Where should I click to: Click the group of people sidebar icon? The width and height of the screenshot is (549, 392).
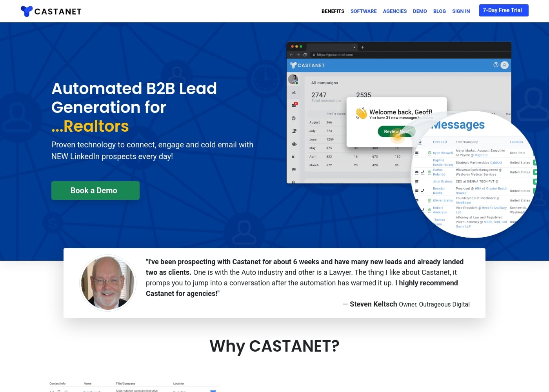pos(294,144)
